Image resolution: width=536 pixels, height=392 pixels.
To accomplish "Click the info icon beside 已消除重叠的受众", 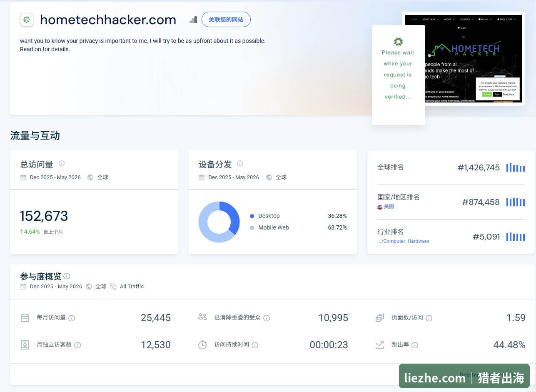I will tap(267, 318).
